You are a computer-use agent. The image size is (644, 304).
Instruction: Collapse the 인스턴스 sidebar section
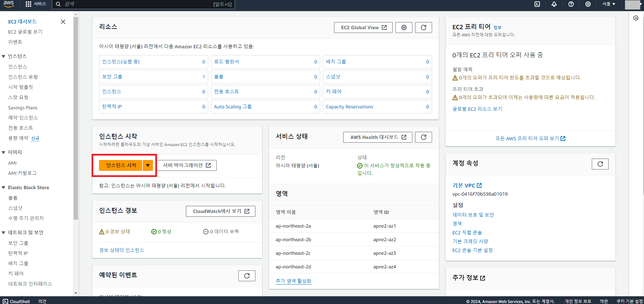3,56
